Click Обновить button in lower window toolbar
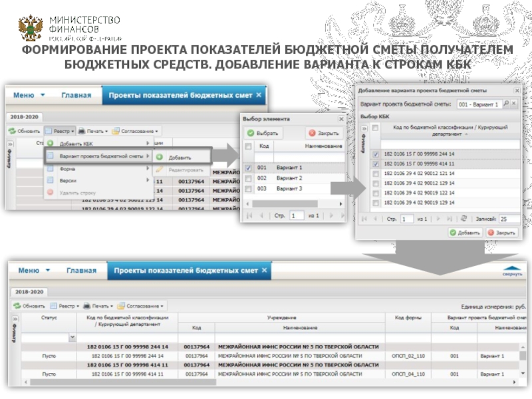Screen dimensions: 532x399 point(29,306)
